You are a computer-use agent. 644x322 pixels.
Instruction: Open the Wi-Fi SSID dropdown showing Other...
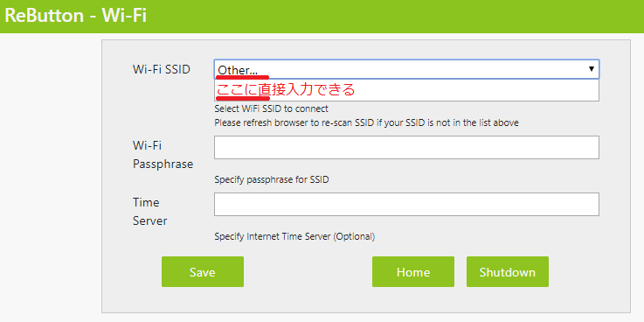click(406, 69)
